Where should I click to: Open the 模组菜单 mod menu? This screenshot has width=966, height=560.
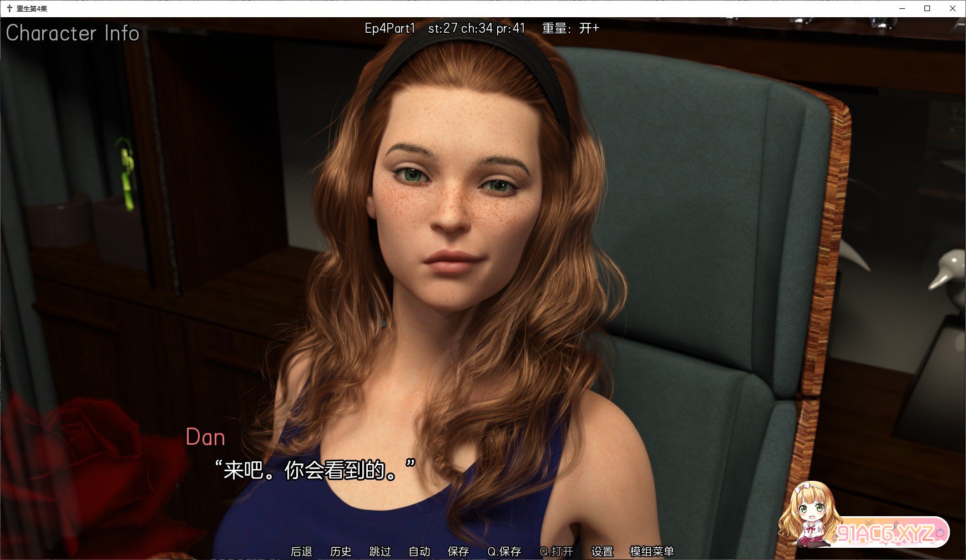pyautogui.click(x=651, y=552)
